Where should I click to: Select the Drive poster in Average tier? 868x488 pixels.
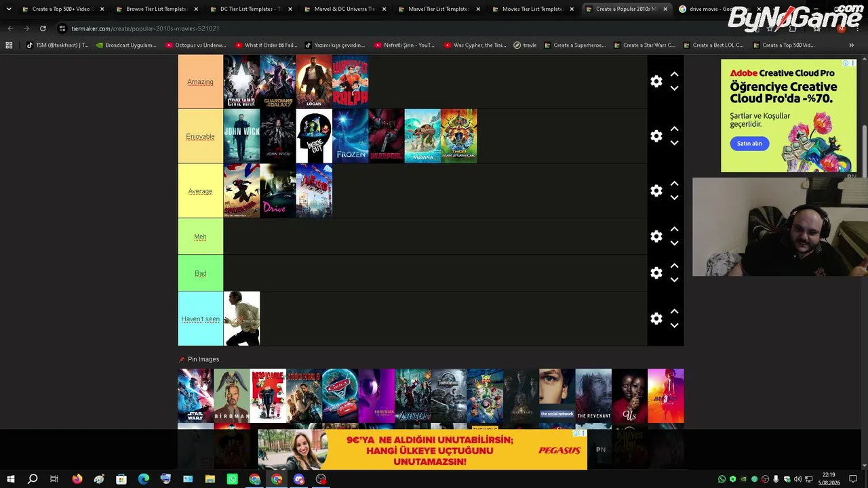278,190
